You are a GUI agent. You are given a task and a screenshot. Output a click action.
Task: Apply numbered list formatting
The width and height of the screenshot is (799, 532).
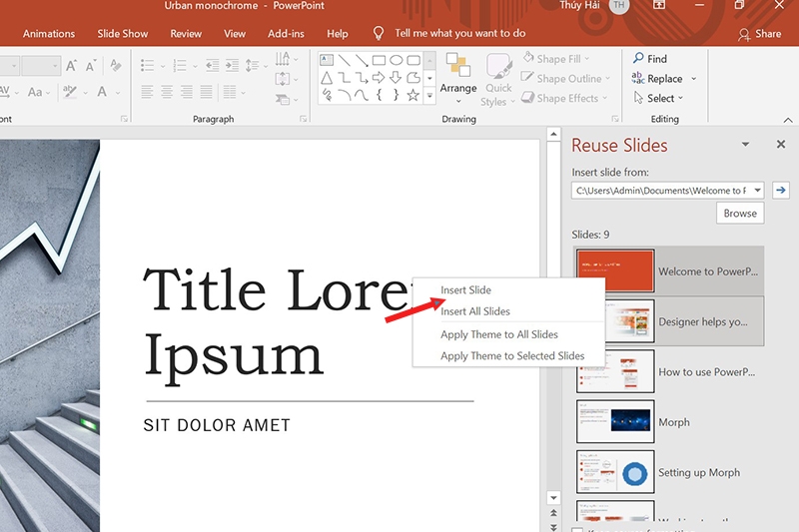click(180, 66)
